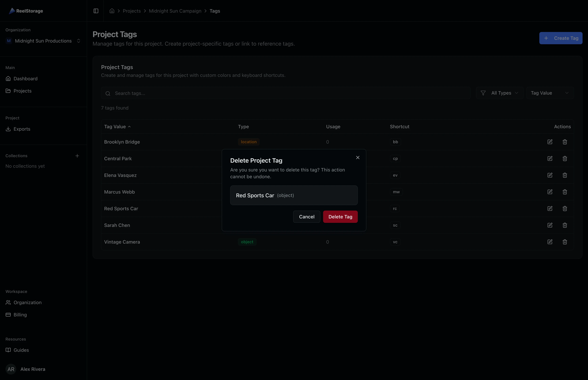
Task: Click the trash icon on the Vintage Camera row
Action: pyautogui.click(x=565, y=242)
